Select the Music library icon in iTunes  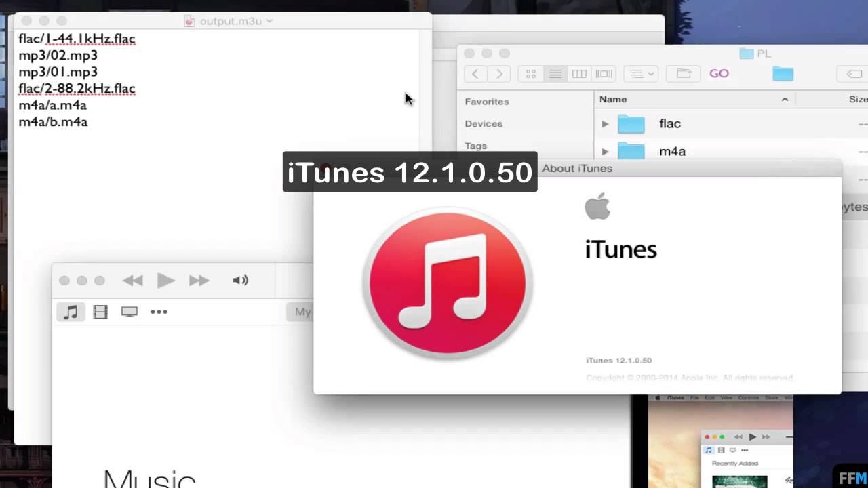tap(71, 312)
